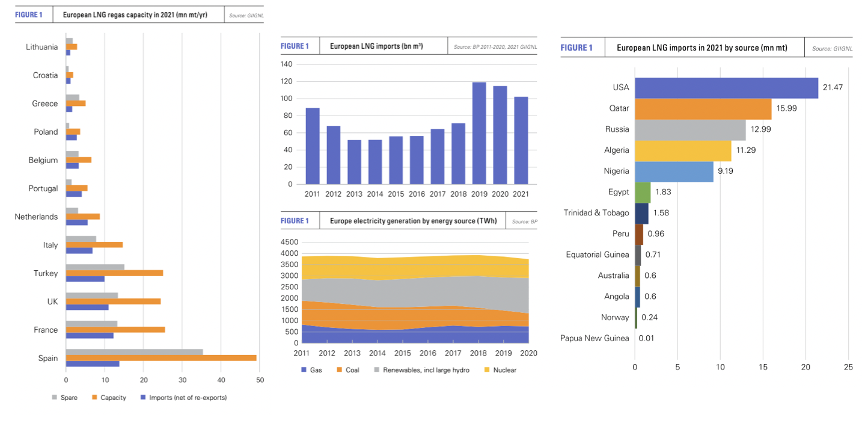Select the orange Coal legend swatch
The height and width of the screenshot is (426, 868).
(340, 370)
